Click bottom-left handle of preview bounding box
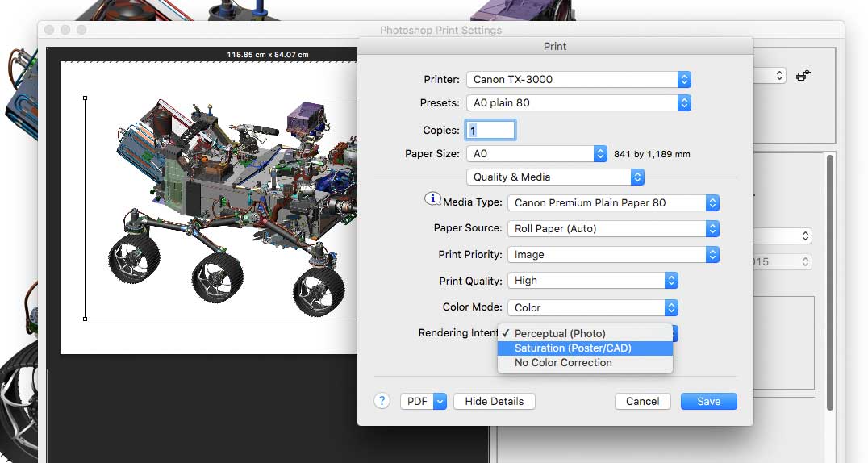Image resolution: width=868 pixels, height=463 pixels. 85,319
